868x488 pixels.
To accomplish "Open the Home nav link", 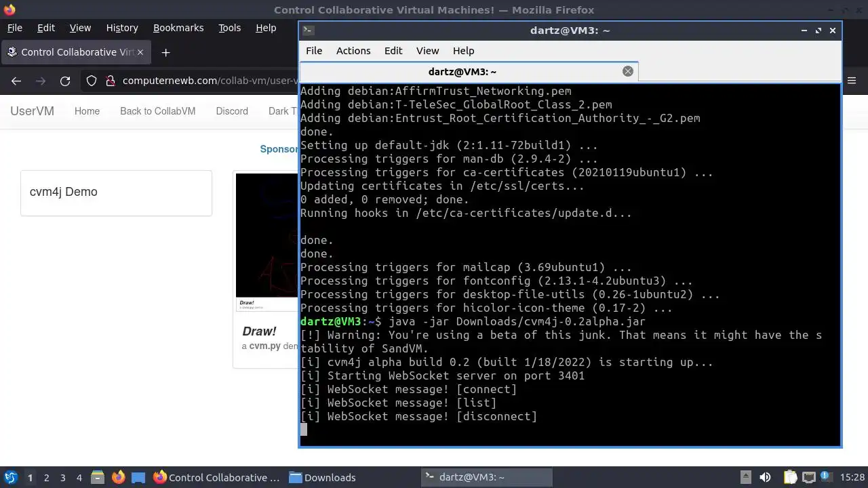I will 87,111.
